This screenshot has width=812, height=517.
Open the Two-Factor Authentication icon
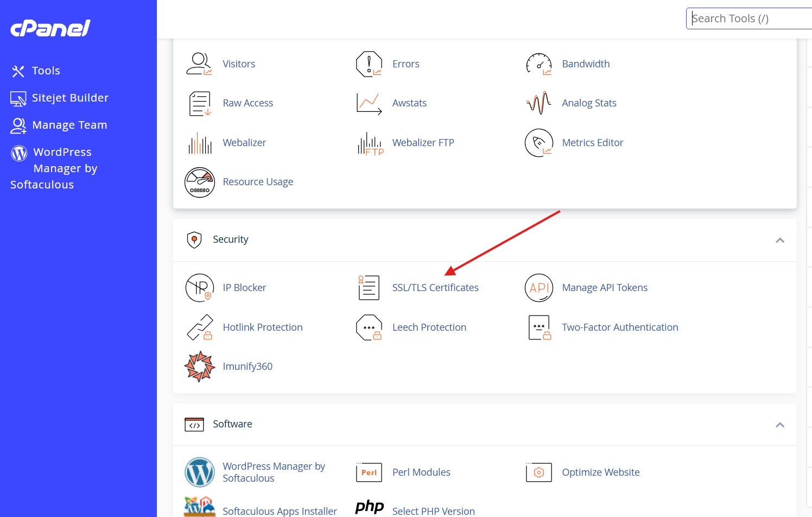[540, 327]
